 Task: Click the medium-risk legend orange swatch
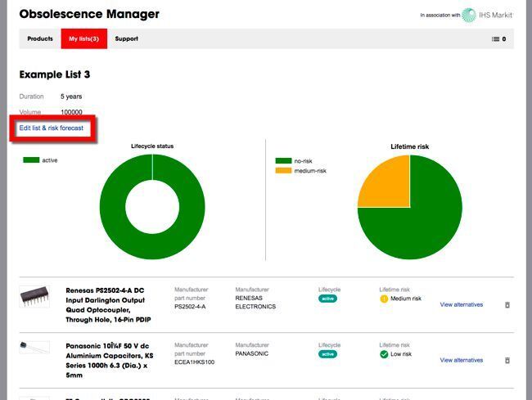tap(283, 170)
